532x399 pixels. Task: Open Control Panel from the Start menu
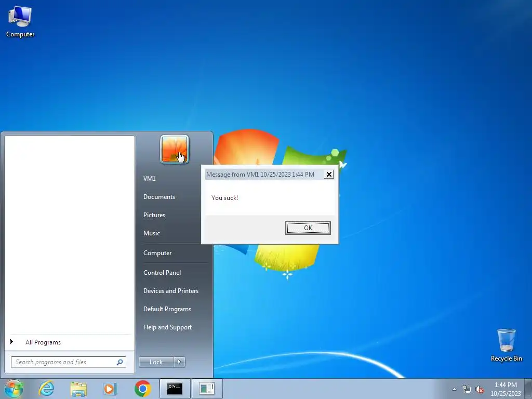(162, 273)
